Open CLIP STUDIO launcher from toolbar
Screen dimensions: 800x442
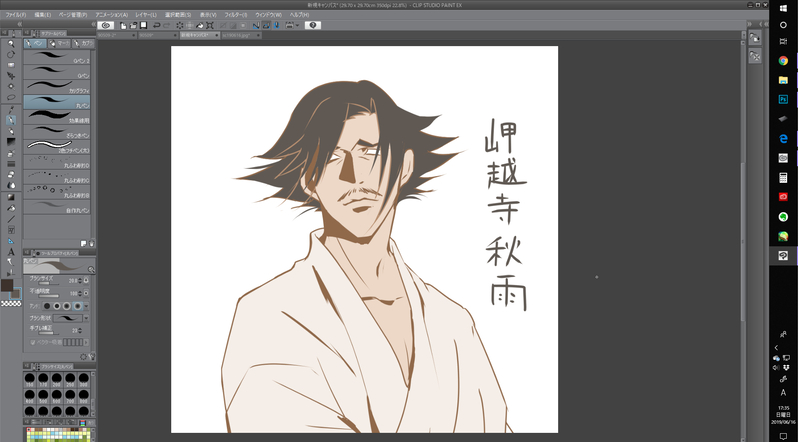(106, 25)
